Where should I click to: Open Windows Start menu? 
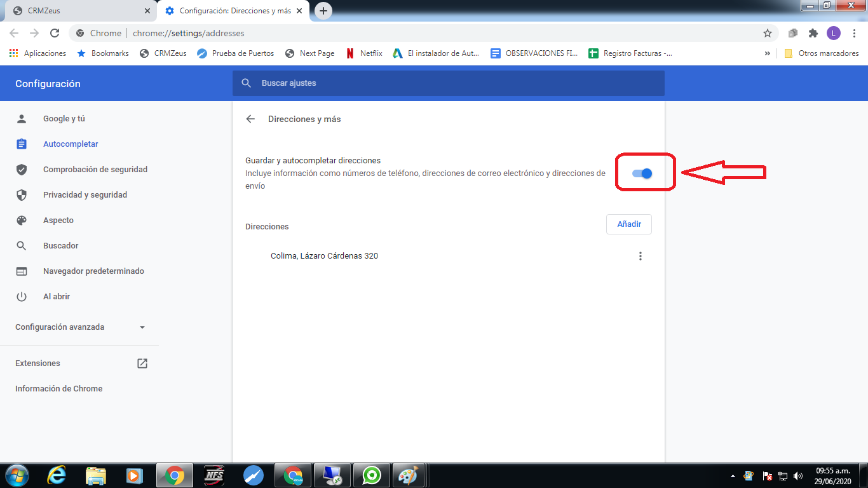point(17,475)
